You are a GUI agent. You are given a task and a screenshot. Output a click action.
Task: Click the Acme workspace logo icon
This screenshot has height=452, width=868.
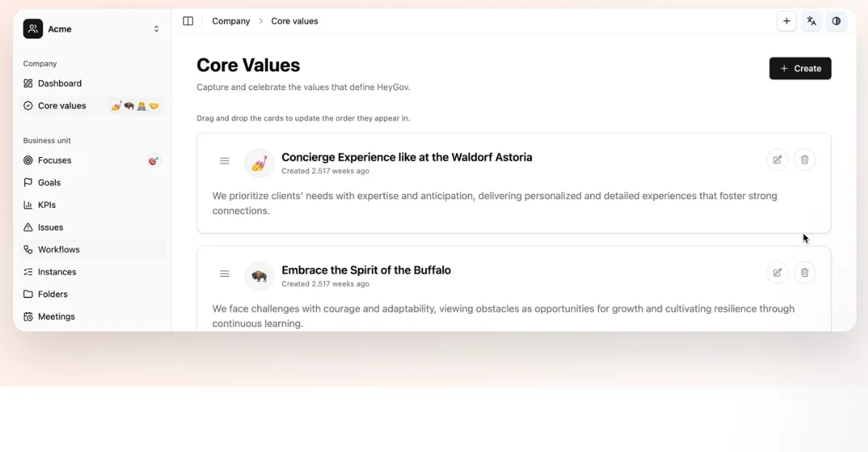[33, 29]
